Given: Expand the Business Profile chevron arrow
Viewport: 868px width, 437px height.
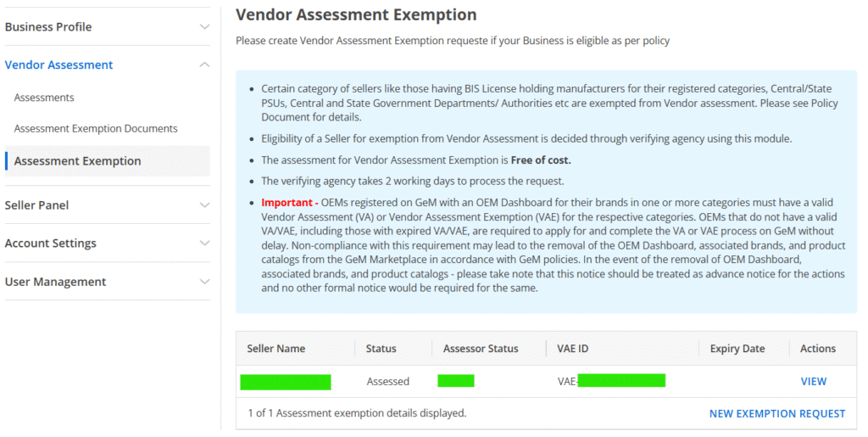Looking at the screenshot, I should pyautogui.click(x=203, y=27).
